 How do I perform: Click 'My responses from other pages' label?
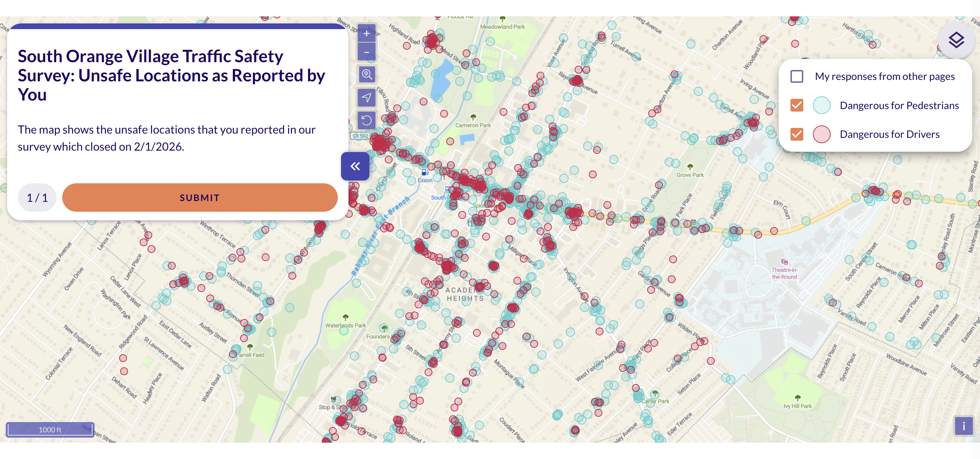click(884, 76)
